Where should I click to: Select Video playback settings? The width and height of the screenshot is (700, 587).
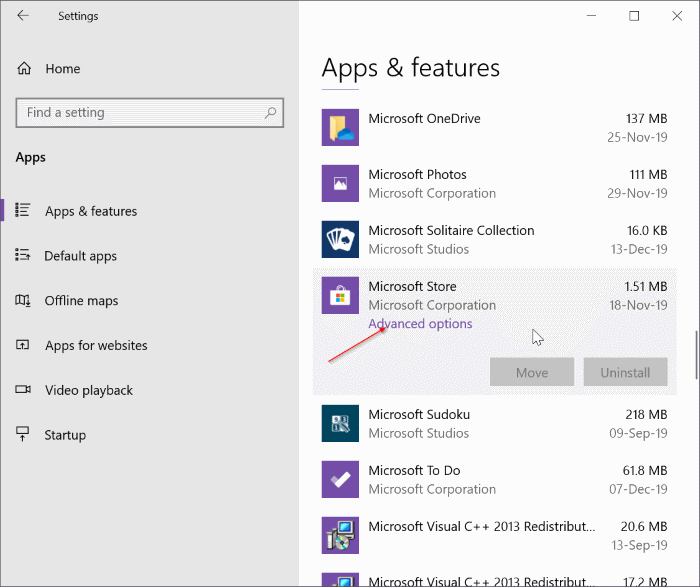(x=89, y=390)
